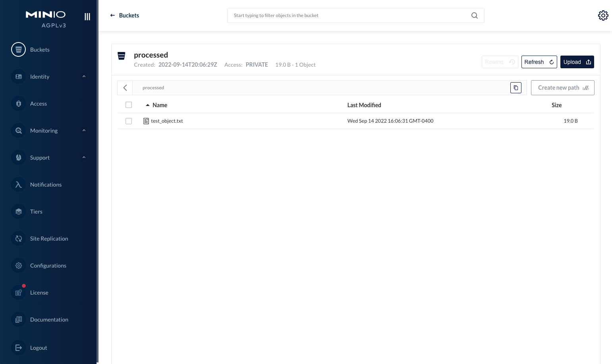Click the back chevron beside the processed path
The image size is (612, 364).
125,88
